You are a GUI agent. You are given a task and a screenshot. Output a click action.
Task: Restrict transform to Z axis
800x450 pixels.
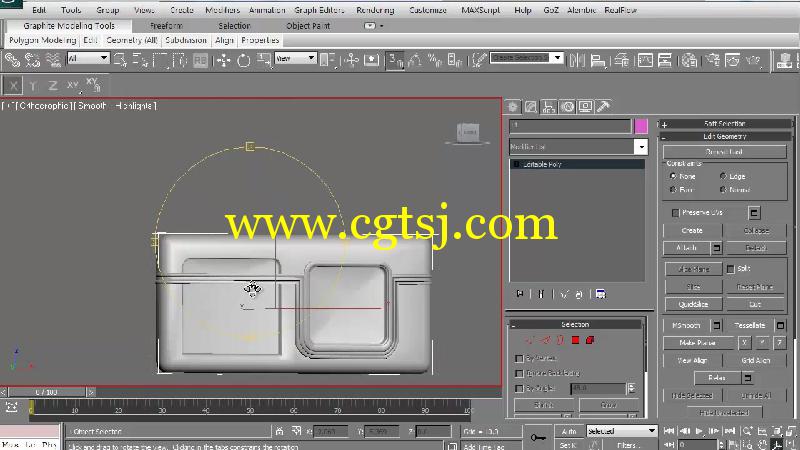click(x=53, y=86)
